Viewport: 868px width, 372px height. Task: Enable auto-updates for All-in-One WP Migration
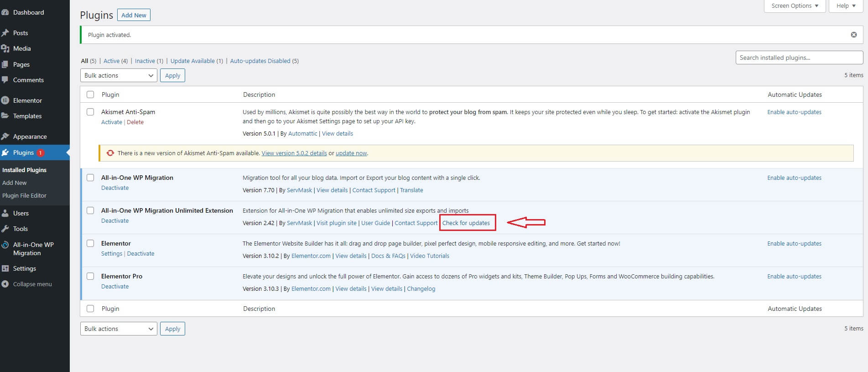click(794, 178)
